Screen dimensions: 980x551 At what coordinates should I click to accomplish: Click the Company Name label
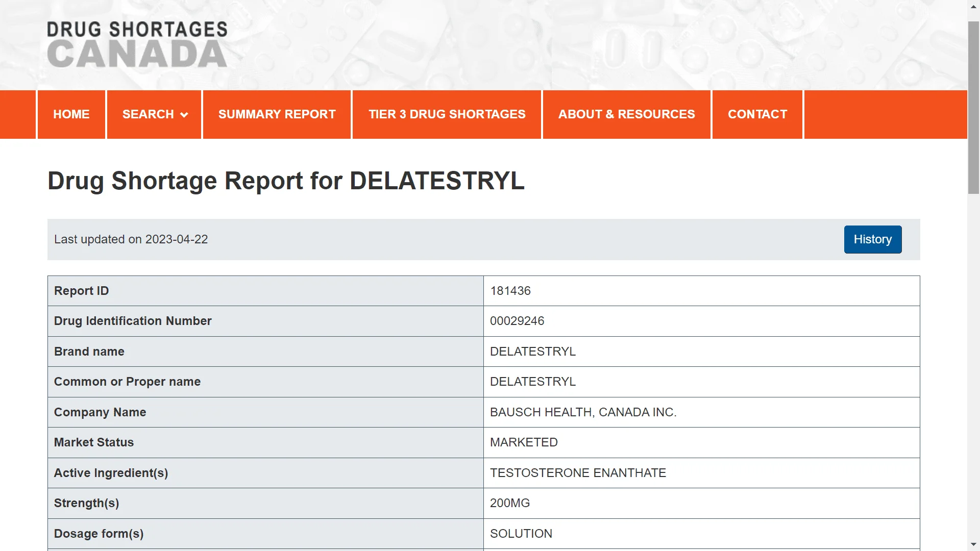[x=100, y=412]
